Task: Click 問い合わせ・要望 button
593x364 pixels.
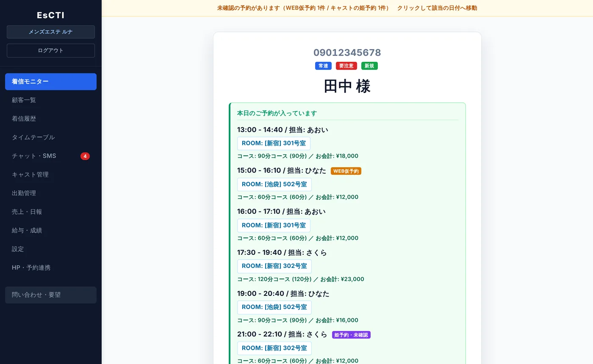Action: pos(51,295)
